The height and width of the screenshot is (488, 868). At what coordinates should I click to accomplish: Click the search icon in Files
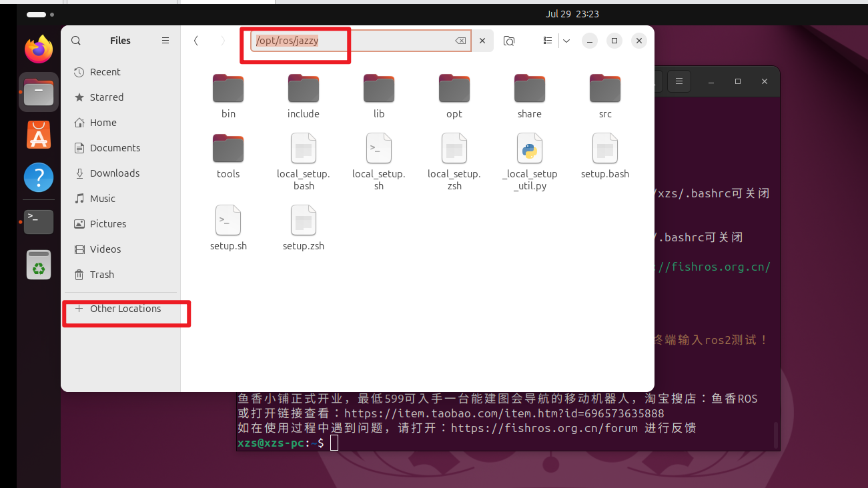[x=76, y=41]
